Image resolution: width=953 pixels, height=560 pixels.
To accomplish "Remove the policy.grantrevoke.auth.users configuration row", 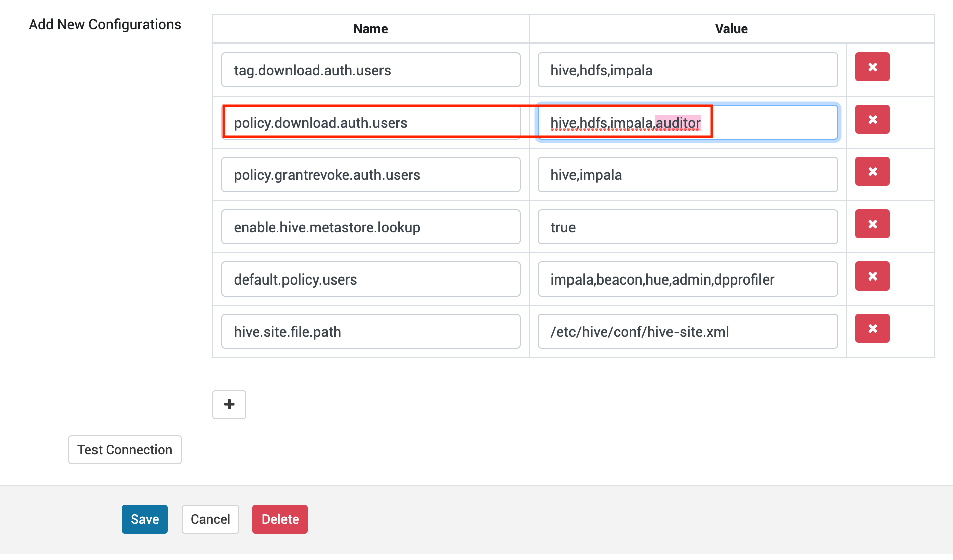I will [872, 171].
